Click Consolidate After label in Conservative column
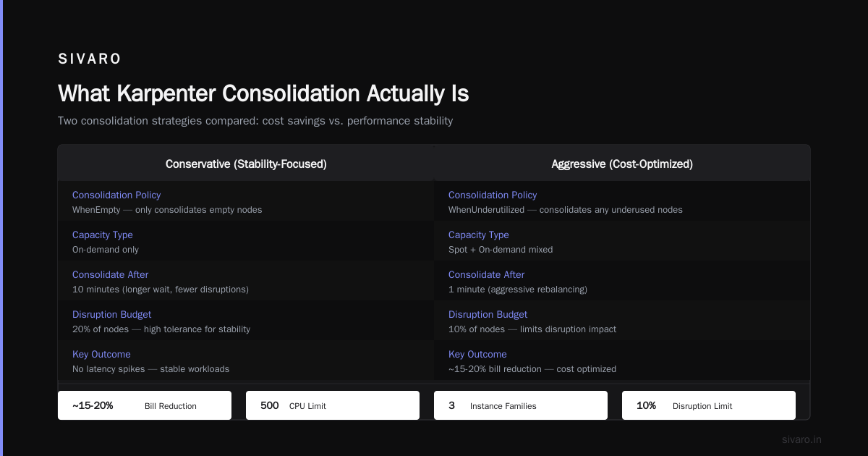The image size is (868, 456). tap(111, 275)
